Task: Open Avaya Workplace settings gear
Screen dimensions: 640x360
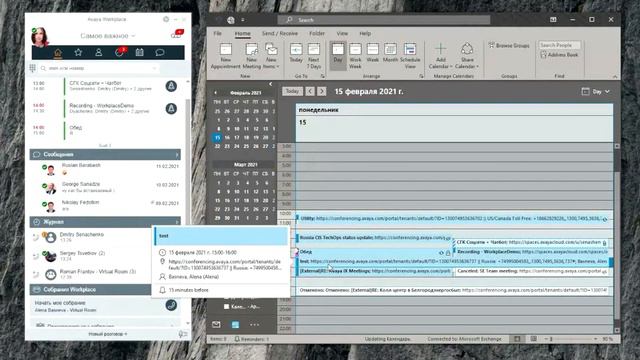Action: click(x=166, y=19)
